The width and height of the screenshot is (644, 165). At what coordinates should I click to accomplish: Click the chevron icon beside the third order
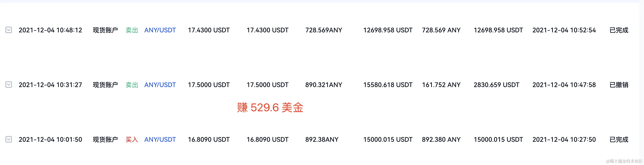pos(9,139)
